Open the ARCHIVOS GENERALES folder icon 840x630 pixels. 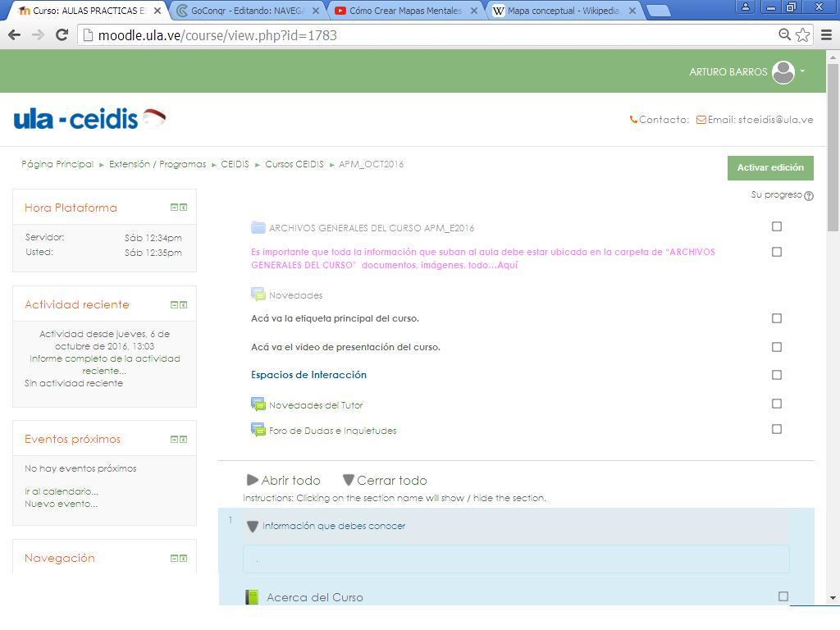[258, 228]
